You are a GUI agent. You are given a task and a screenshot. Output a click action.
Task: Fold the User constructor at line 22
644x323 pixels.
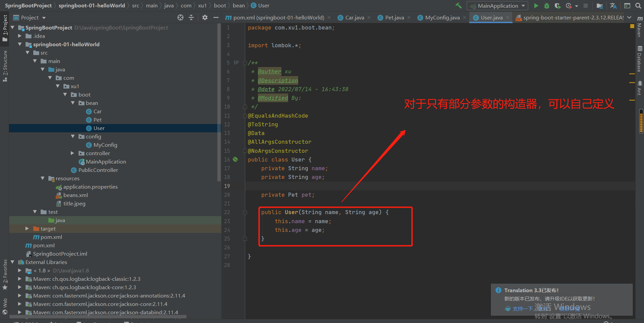coord(245,212)
